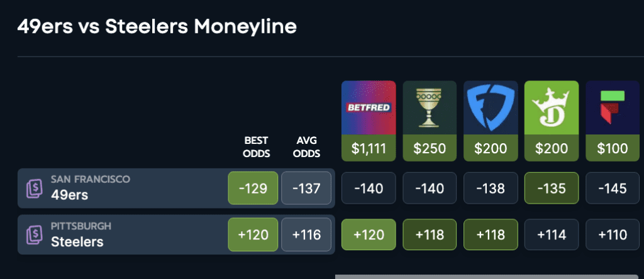Pick DraftKings 49ers odds -135
This screenshot has height=279, width=644.
click(x=551, y=188)
